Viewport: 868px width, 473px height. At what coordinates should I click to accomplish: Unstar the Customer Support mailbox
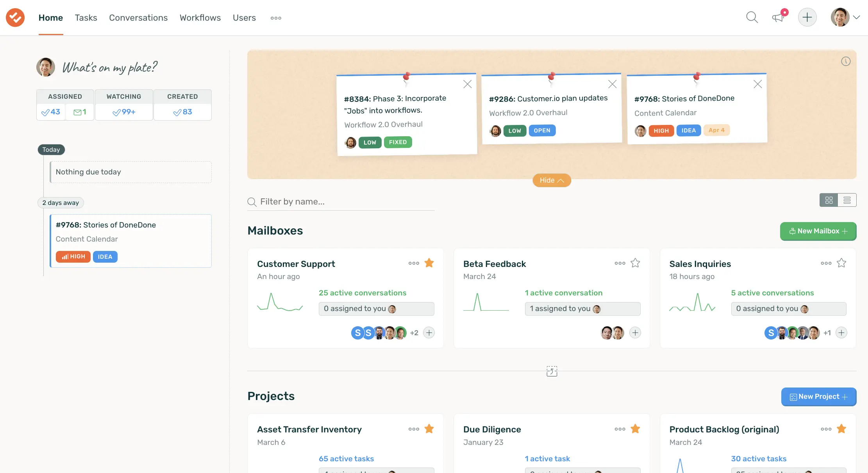point(429,263)
